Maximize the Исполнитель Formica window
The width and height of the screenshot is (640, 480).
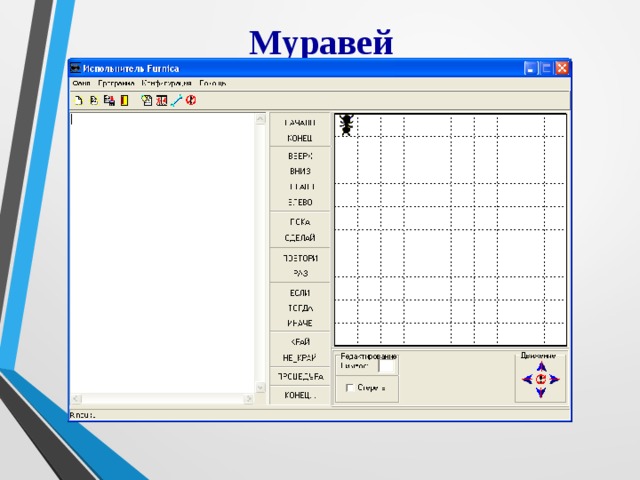point(546,68)
